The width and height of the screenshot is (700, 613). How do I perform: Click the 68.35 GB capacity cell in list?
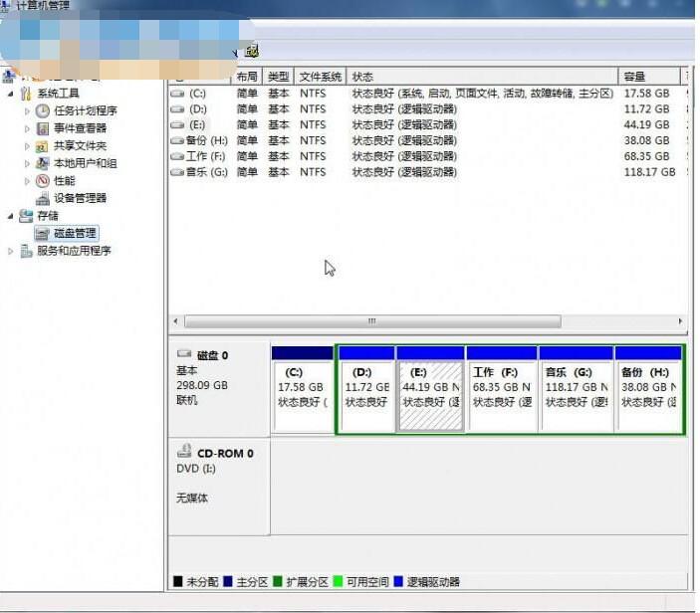pyautogui.click(x=647, y=156)
